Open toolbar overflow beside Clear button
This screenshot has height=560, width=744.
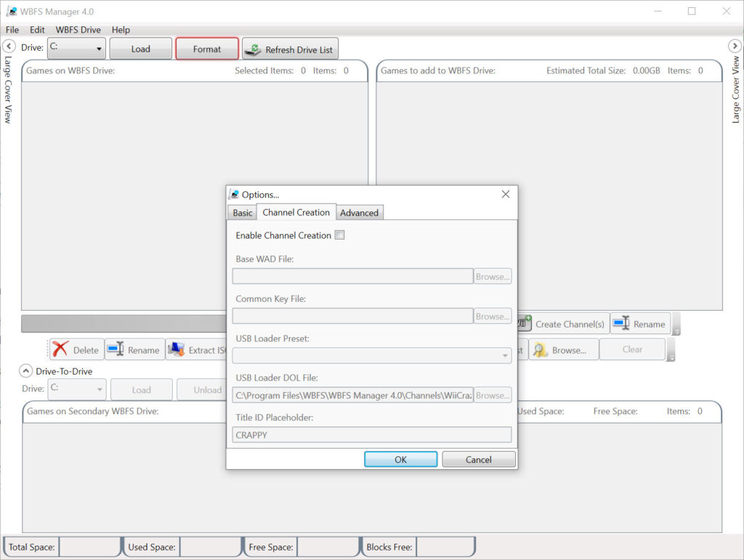(x=671, y=350)
